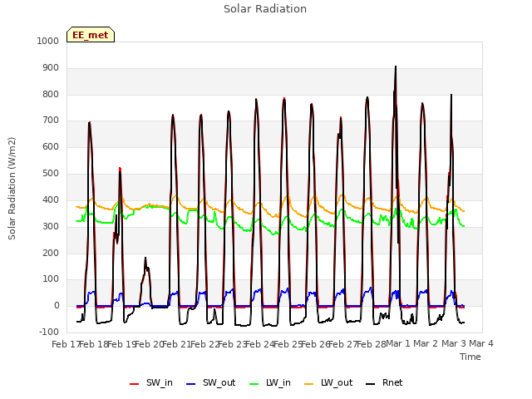Click the tallest Rnet spike on Mar 1
532x399 pixels.
tap(396, 66)
